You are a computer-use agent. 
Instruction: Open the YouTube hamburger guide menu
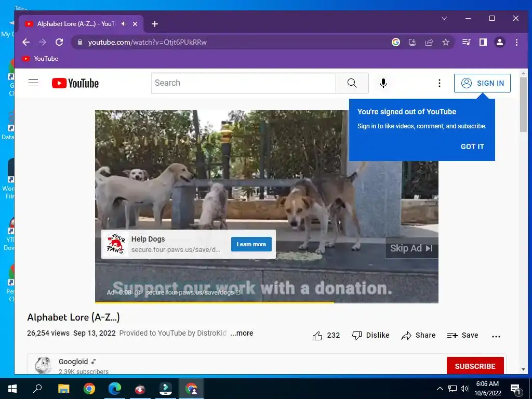[x=33, y=83]
